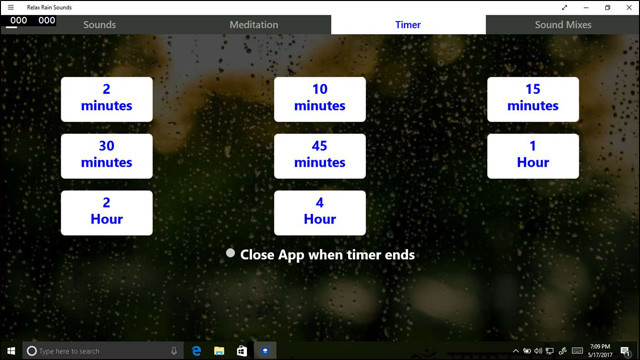Click the Cortana microphone icon
This screenshot has width=640, height=360.
point(174,351)
